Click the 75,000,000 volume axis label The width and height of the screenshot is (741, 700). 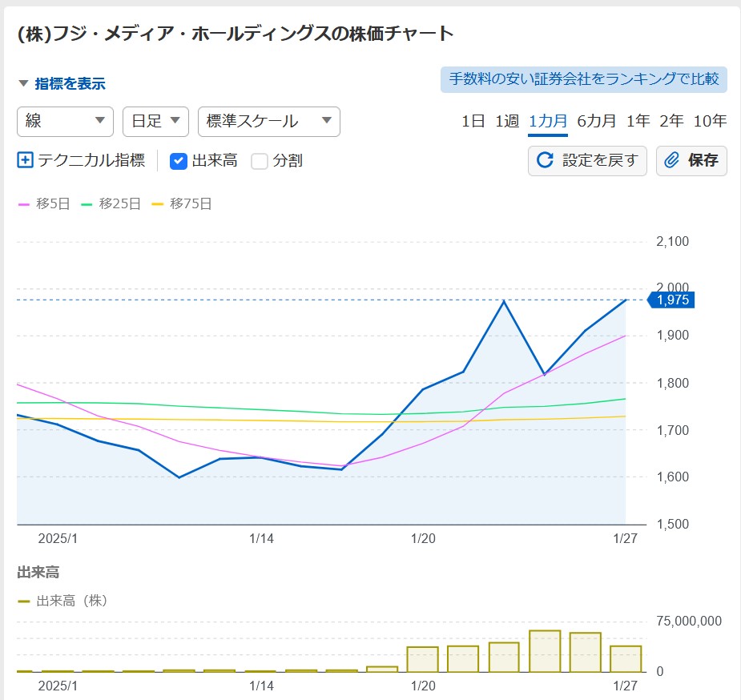689,622
